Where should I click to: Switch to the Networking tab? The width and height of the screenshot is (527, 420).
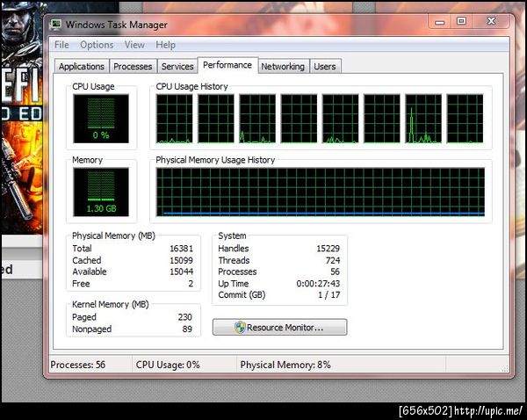pyautogui.click(x=283, y=66)
